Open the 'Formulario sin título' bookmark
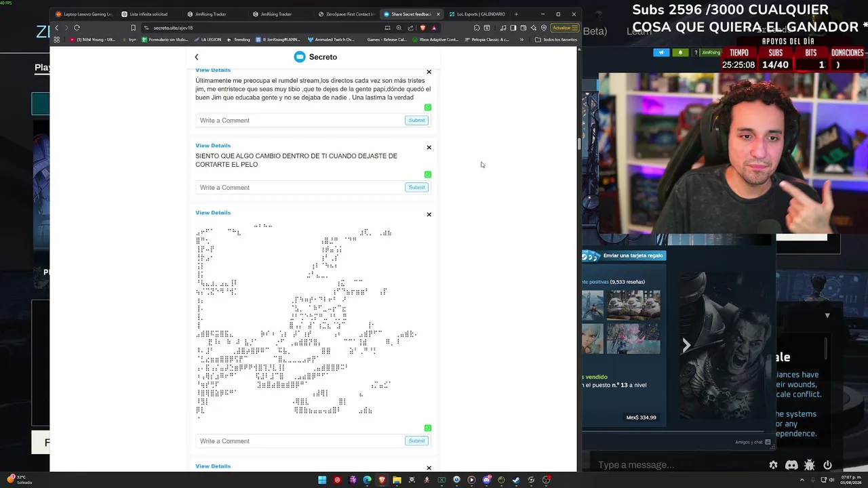Screen dimensions: 868x488 (165, 39)
